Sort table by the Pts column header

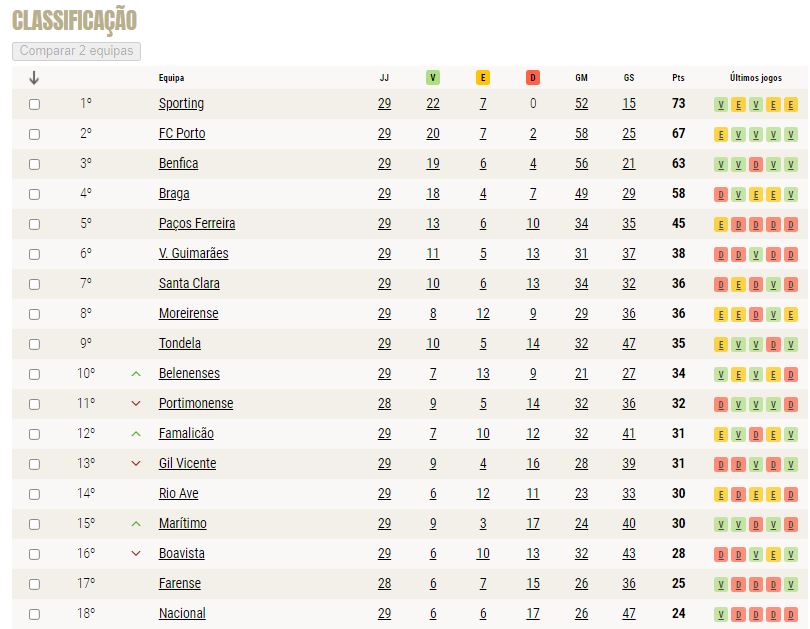click(678, 77)
